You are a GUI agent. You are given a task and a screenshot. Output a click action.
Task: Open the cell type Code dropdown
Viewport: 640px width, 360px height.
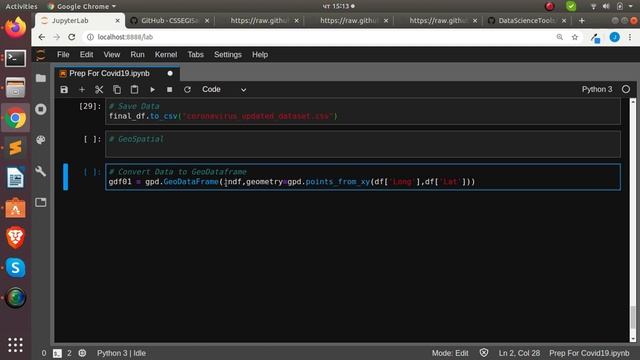click(224, 89)
